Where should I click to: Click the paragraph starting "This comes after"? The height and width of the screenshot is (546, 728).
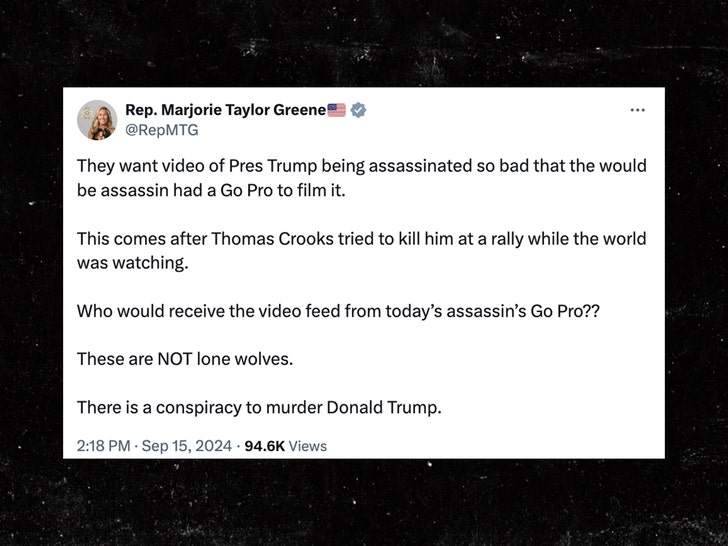tap(361, 251)
